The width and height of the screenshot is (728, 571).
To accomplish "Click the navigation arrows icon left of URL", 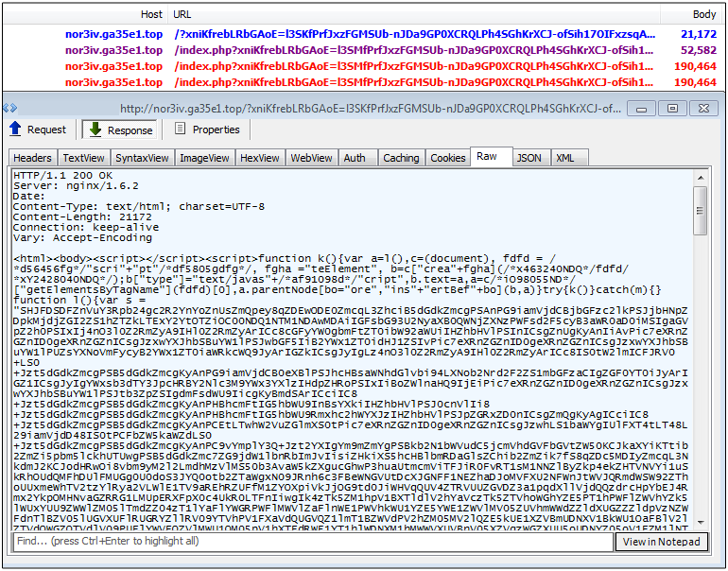I will [9, 108].
